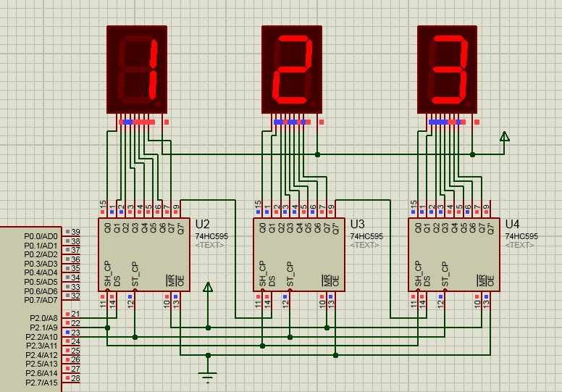Image resolution: width=562 pixels, height=392 pixels.
Task: Click the U4 reference label
Action: (512, 224)
